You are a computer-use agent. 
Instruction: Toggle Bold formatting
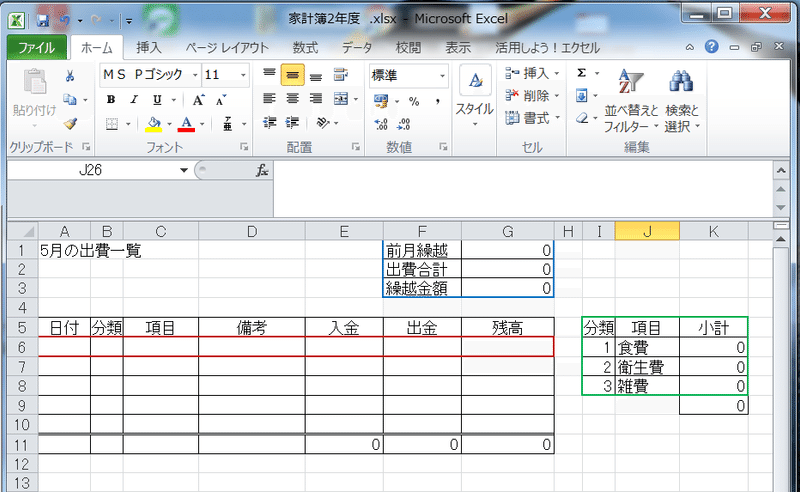(111, 100)
